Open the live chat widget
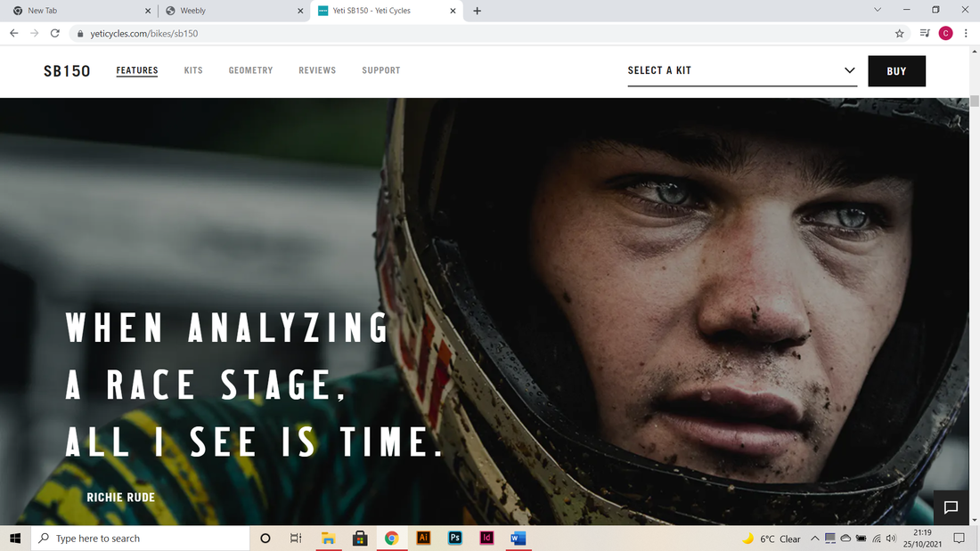 [x=951, y=507]
